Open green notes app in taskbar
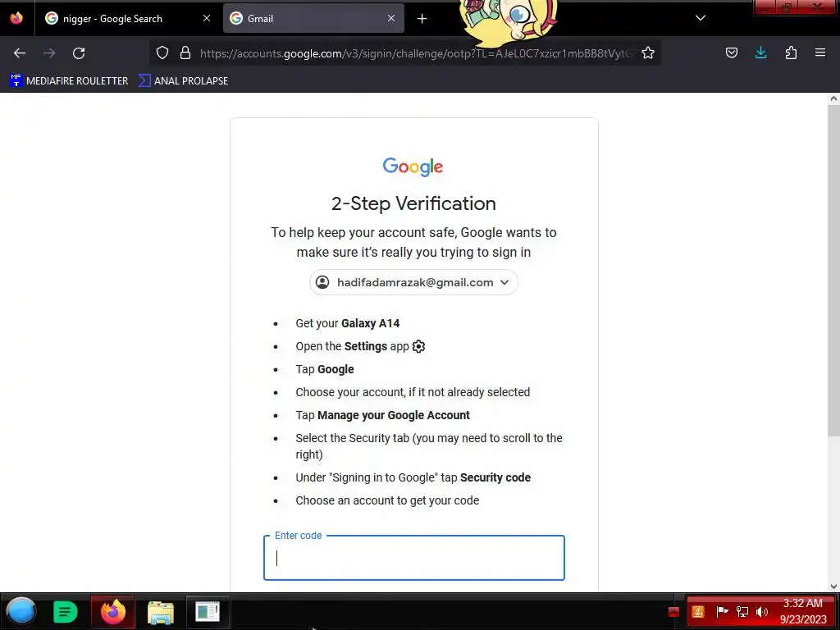This screenshot has width=840, height=630. (66, 612)
